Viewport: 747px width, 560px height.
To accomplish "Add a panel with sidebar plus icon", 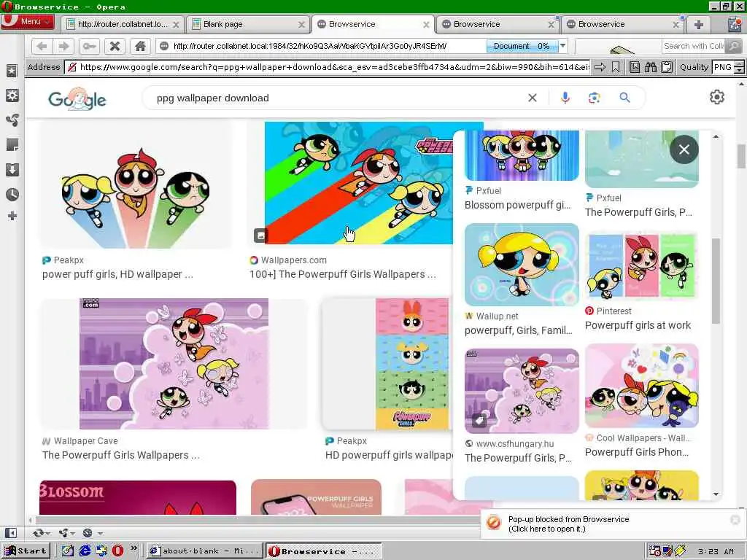I will pos(12,216).
